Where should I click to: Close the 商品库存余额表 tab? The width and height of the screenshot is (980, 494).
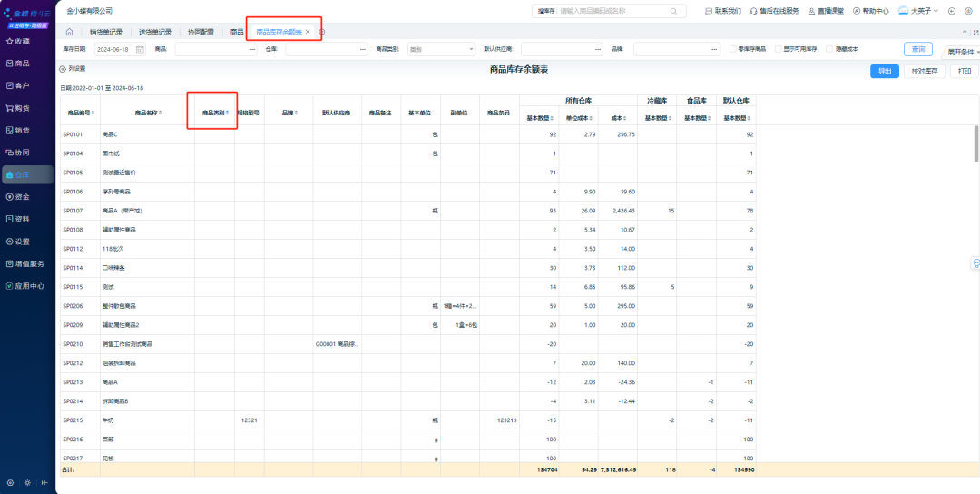coord(308,32)
